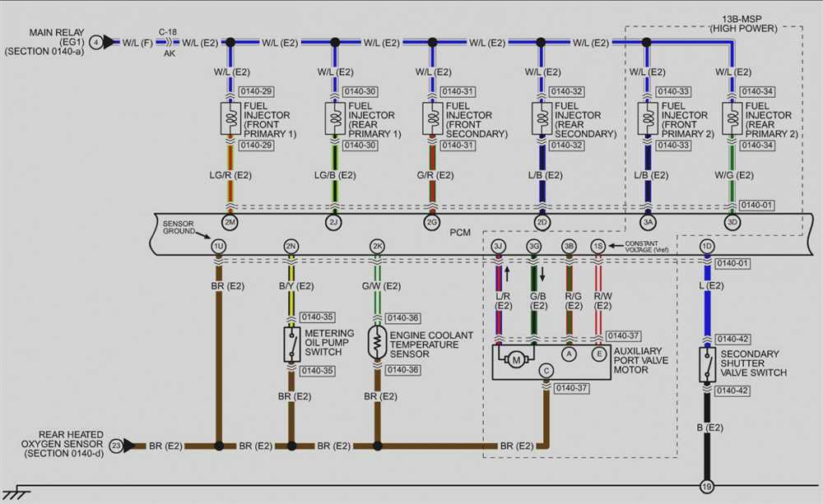Viewport: 823px width, 504px height.
Task: Select the sensor ground terminal 1U circle
Action: pos(218,246)
